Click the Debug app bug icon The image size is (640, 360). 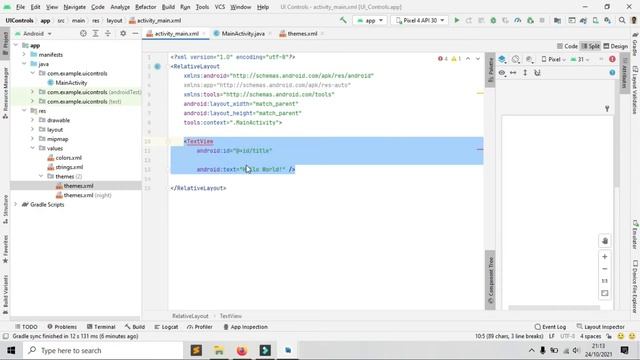493,20
